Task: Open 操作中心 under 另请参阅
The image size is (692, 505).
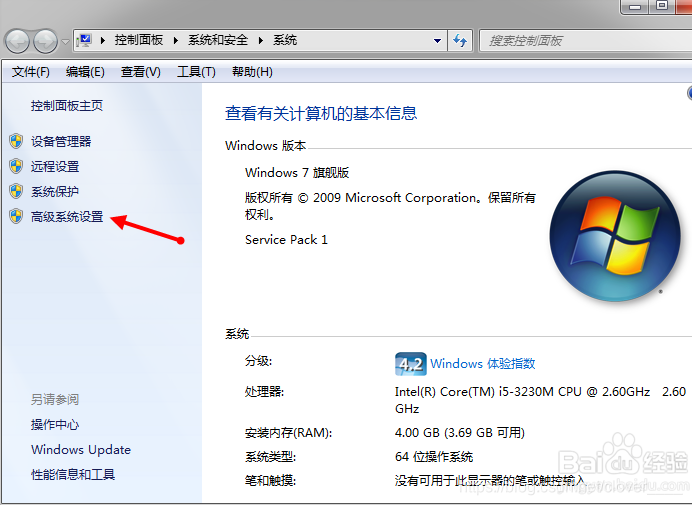Action: pos(55,425)
